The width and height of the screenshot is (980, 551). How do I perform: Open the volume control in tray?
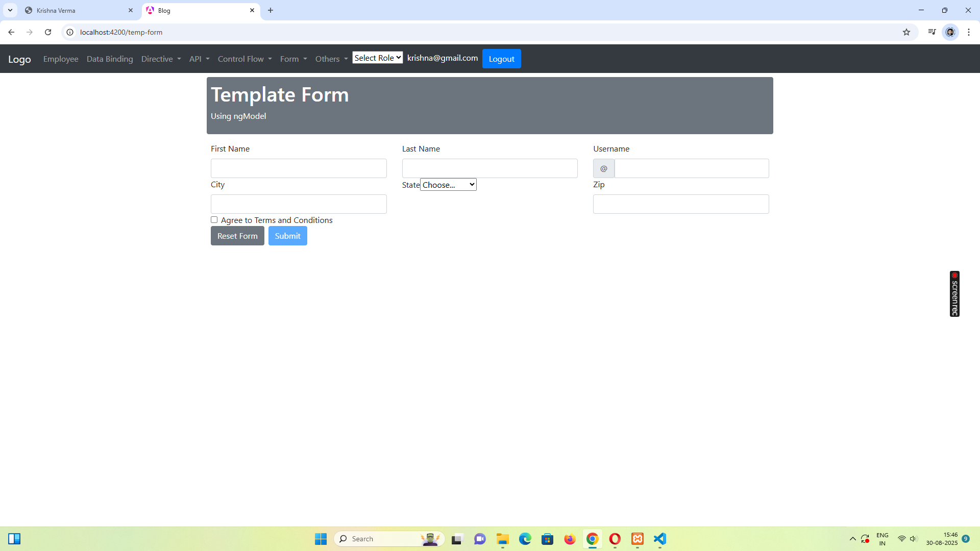[x=913, y=539]
